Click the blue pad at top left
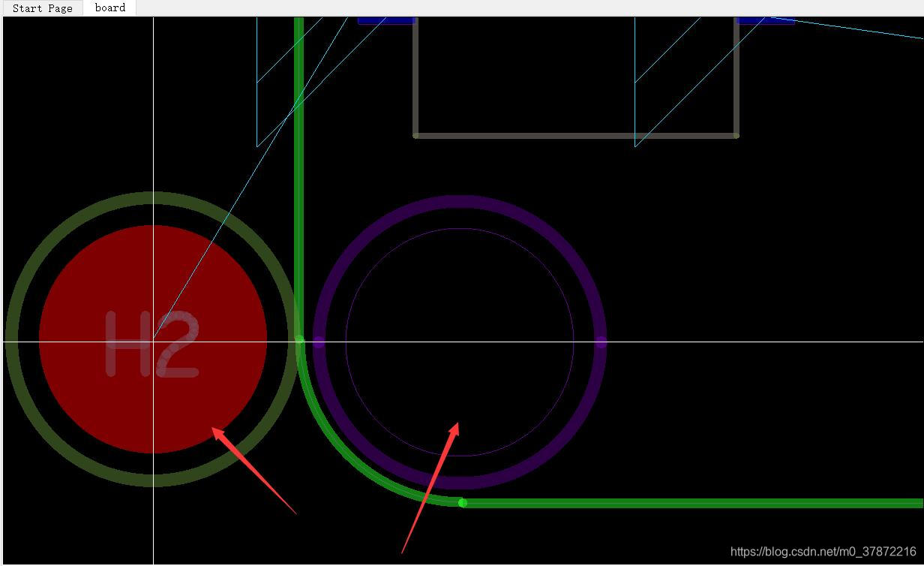924x566 pixels. (386, 20)
